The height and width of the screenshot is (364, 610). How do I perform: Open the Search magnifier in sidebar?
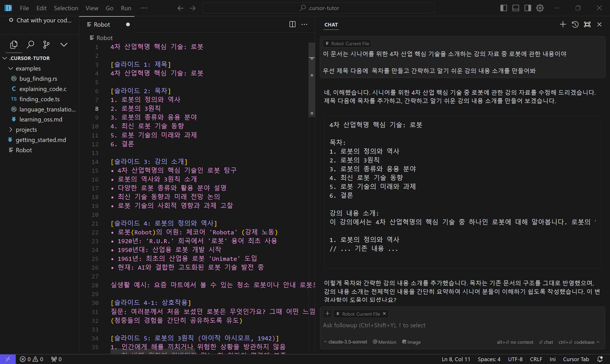tap(30, 45)
